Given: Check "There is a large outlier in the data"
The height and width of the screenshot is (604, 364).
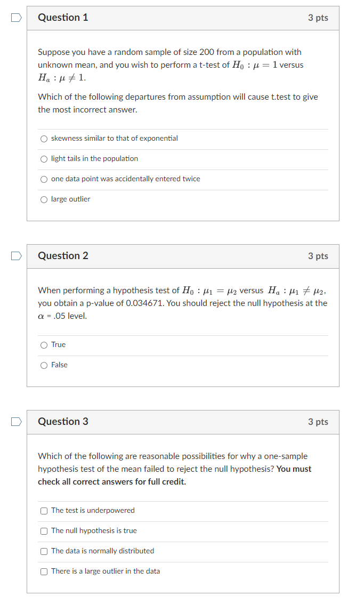Looking at the screenshot, I should 44,571.
